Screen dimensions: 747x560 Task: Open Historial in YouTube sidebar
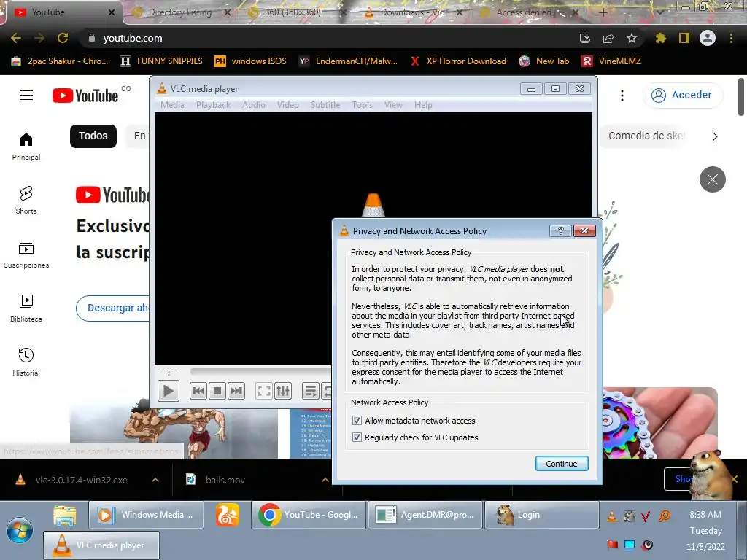point(26,362)
